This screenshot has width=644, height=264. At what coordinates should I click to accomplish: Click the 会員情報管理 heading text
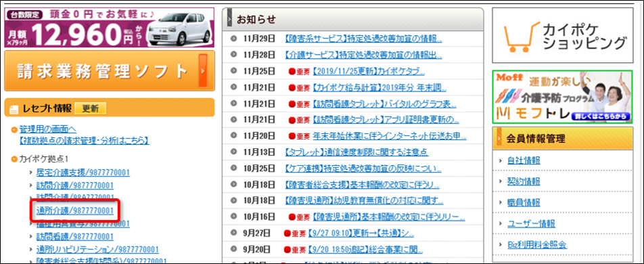536,139
